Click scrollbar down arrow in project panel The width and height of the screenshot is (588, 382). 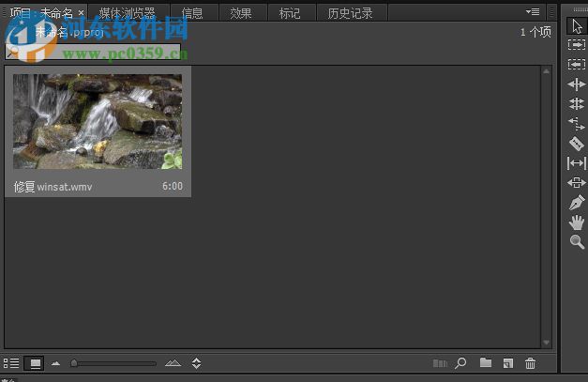pos(547,343)
